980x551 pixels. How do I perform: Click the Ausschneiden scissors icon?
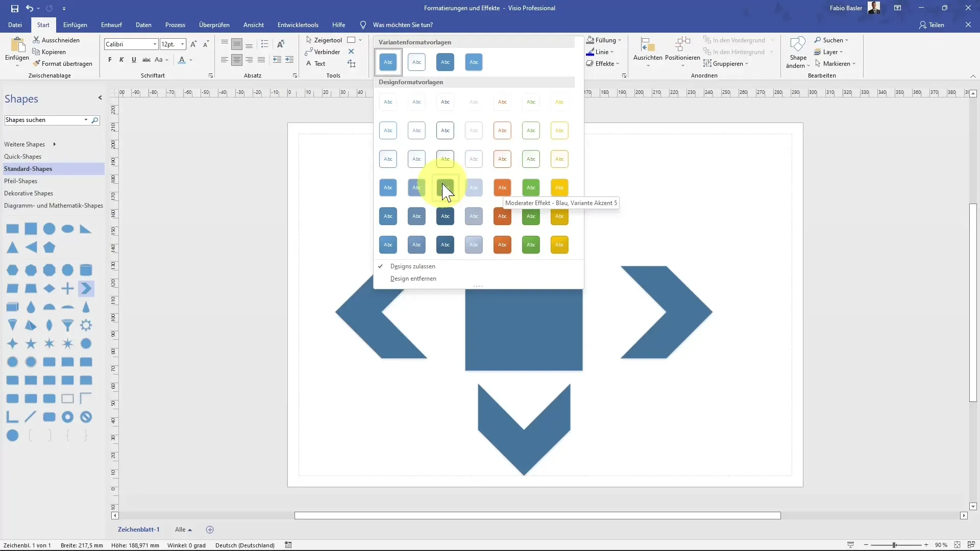[x=36, y=40]
